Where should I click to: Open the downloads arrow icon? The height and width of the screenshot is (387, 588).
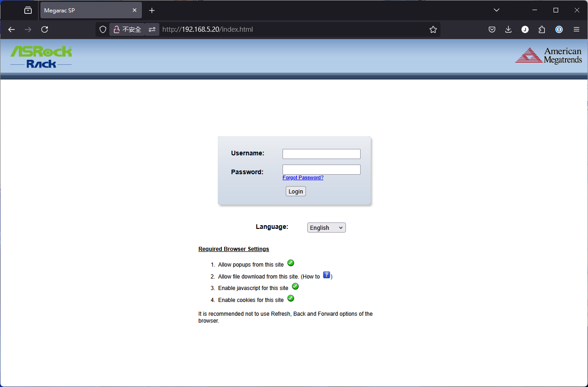(x=508, y=29)
